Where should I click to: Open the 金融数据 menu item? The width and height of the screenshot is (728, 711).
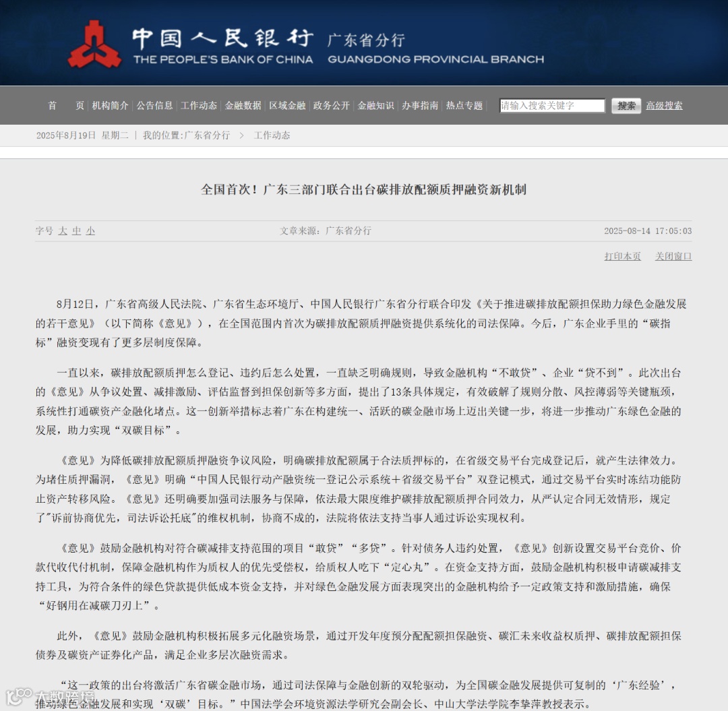click(x=243, y=105)
